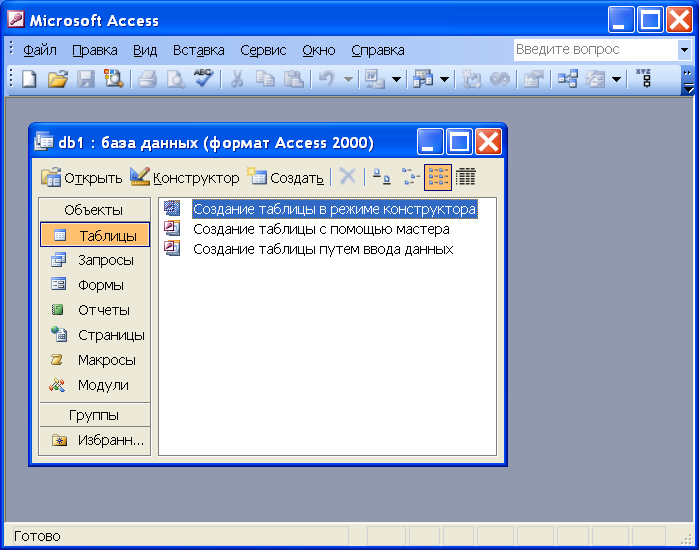This screenshot has width=699, height=550.
Task: Click the New database icon in toolbar
Action: pyautogui.click(x=29, y=79)
